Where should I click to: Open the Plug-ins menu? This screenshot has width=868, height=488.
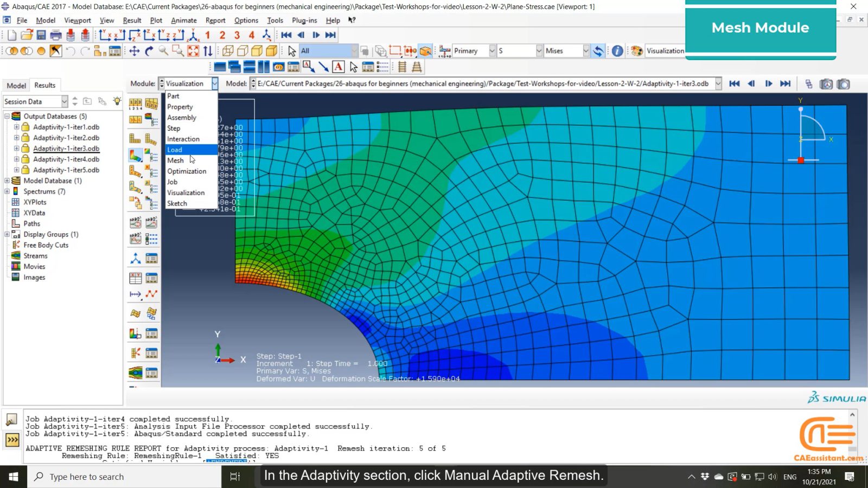pos(304,20)
